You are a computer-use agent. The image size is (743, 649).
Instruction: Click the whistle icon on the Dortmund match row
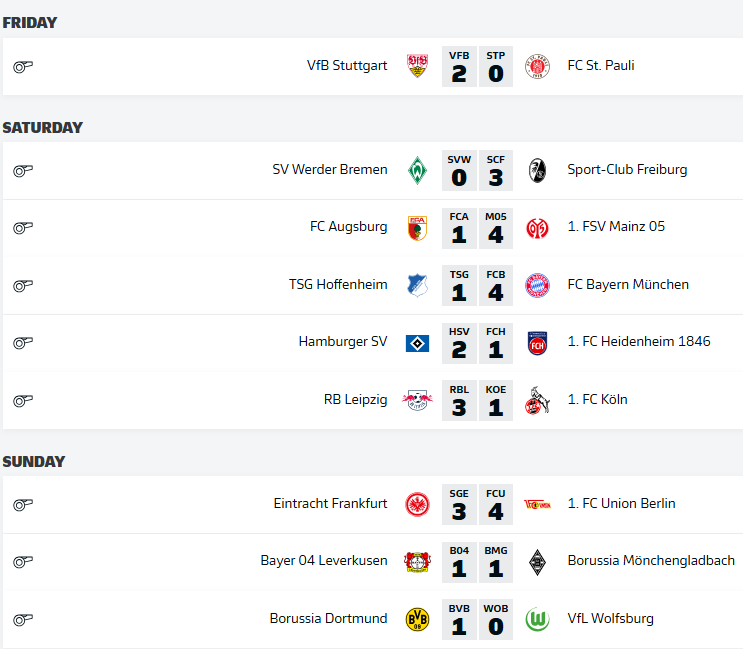[x=23, y=620]
